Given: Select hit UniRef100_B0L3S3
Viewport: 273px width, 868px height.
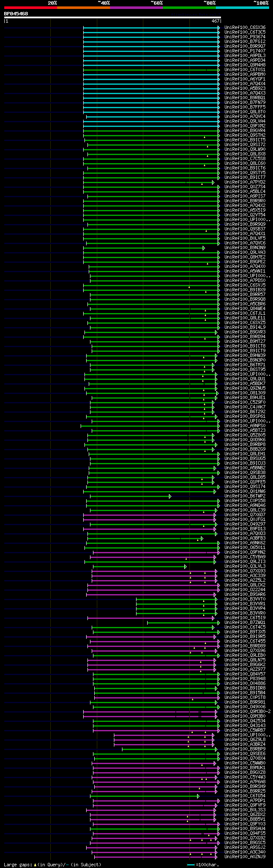Looking at the screenshot, I should pos(245,810).
